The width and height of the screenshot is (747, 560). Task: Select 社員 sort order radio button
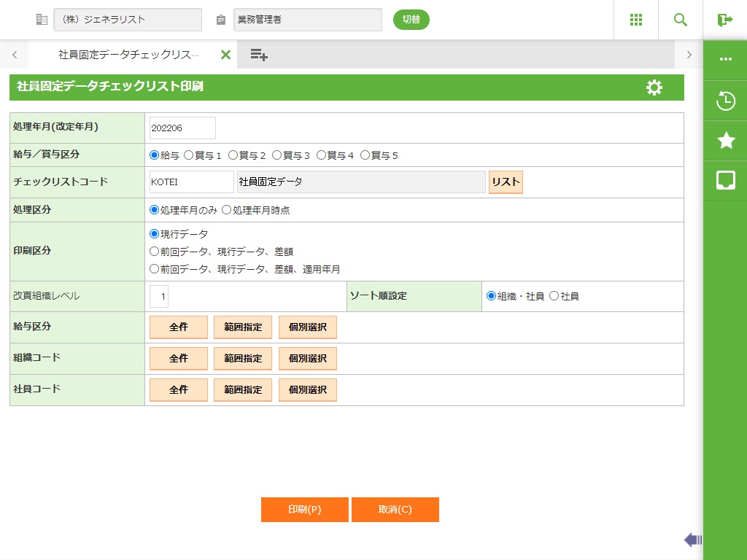pos(554,296)
